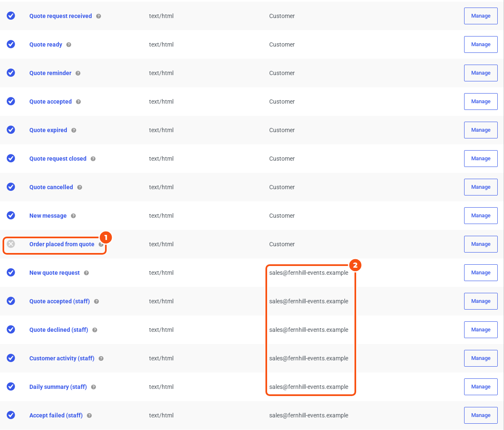Click help icon beside Quote declined (staff)
The width and height of the screenshot is (504, 430).
coord(95,330)
